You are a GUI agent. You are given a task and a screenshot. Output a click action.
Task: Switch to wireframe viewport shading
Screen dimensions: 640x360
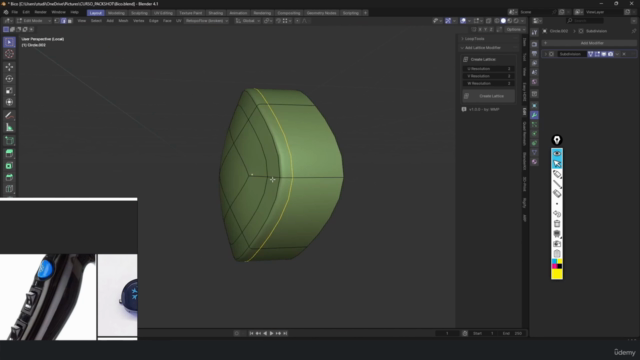coord(497,21)
